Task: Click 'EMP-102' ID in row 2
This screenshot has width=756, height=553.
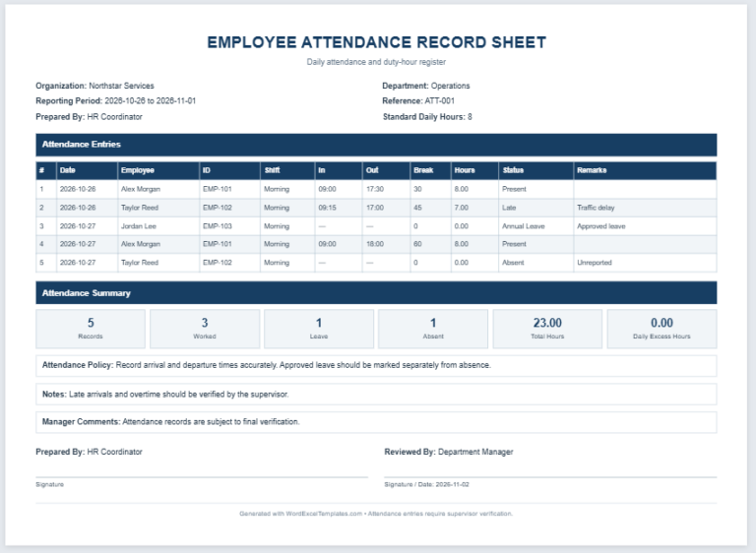Action: (x=217, y=208)
